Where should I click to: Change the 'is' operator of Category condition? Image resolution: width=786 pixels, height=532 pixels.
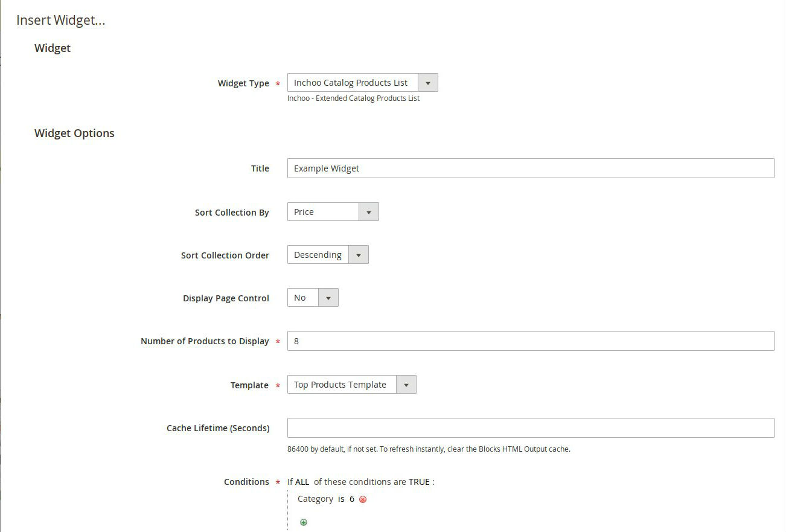tap(341, 499)
